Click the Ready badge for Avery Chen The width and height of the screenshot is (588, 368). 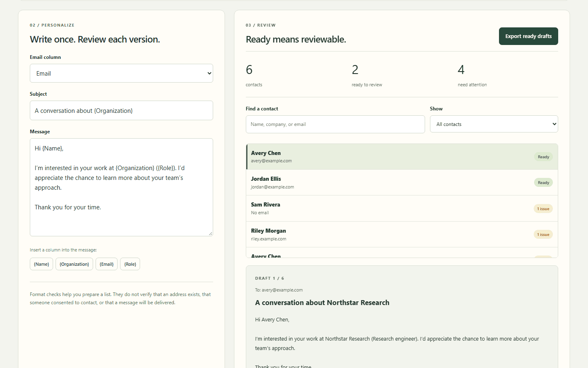click(x=543, y=157)
